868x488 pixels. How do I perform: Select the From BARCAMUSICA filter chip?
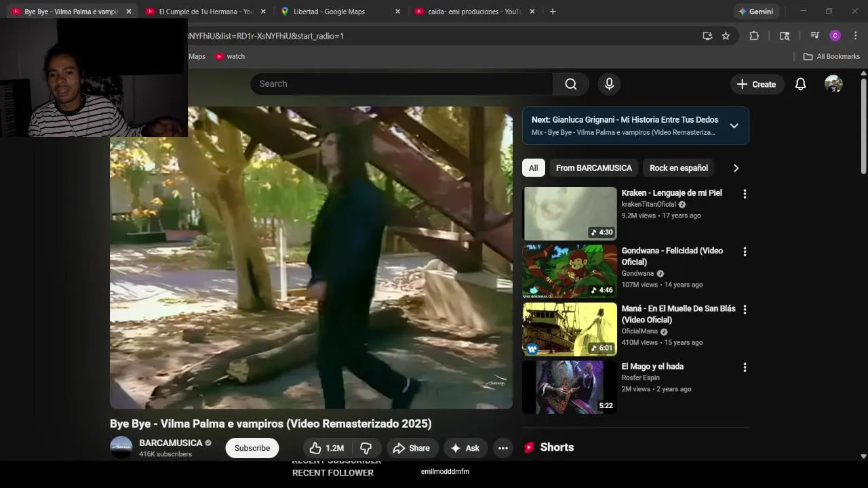coord(593,168)
